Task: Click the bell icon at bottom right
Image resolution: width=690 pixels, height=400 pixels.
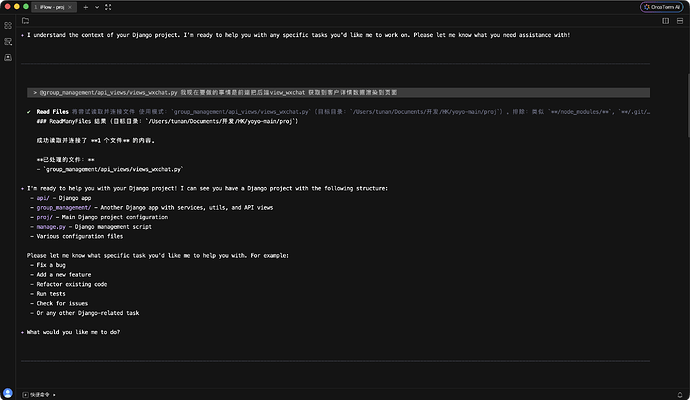Action: [680, 395]
